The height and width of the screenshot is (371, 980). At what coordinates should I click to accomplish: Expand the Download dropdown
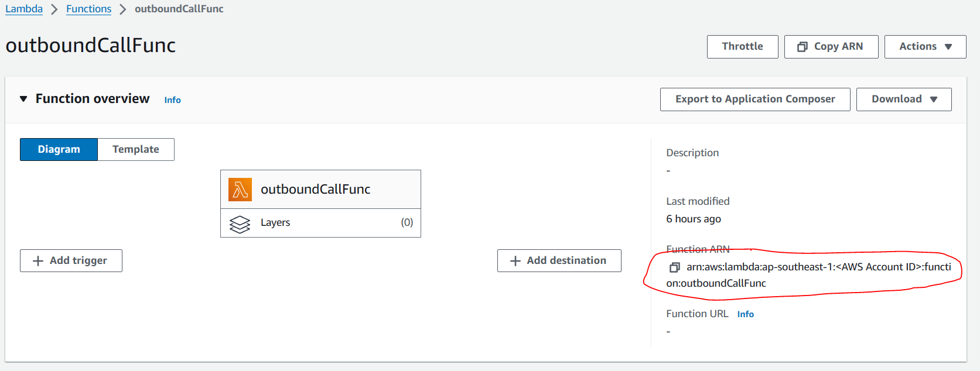click(903, 99)
